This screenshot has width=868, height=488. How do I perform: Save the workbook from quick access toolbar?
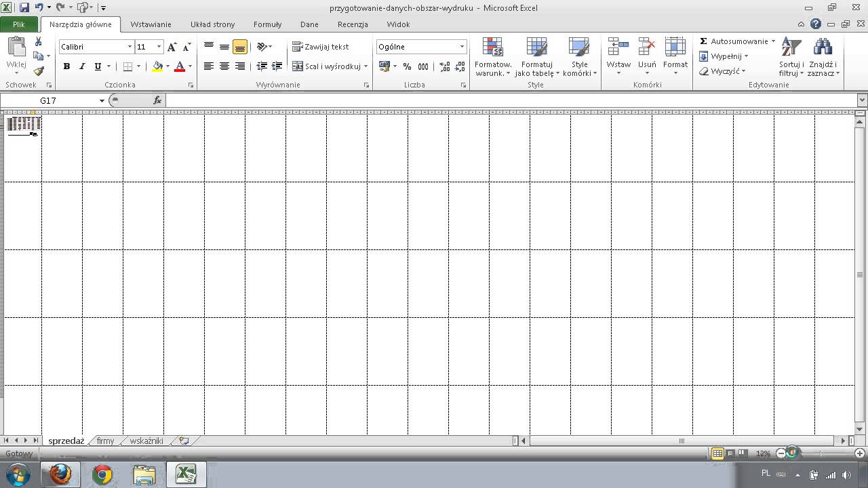(x=24, y=8)
